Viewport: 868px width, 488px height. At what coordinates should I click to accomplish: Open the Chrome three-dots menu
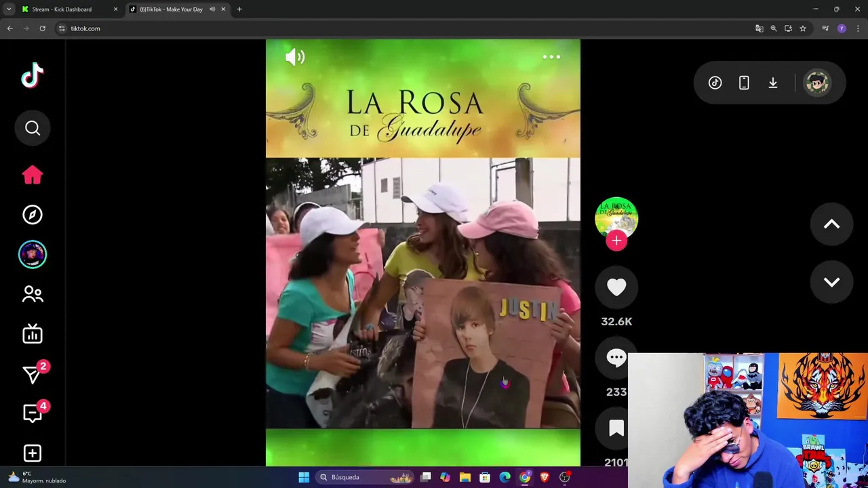click(858, 28)
